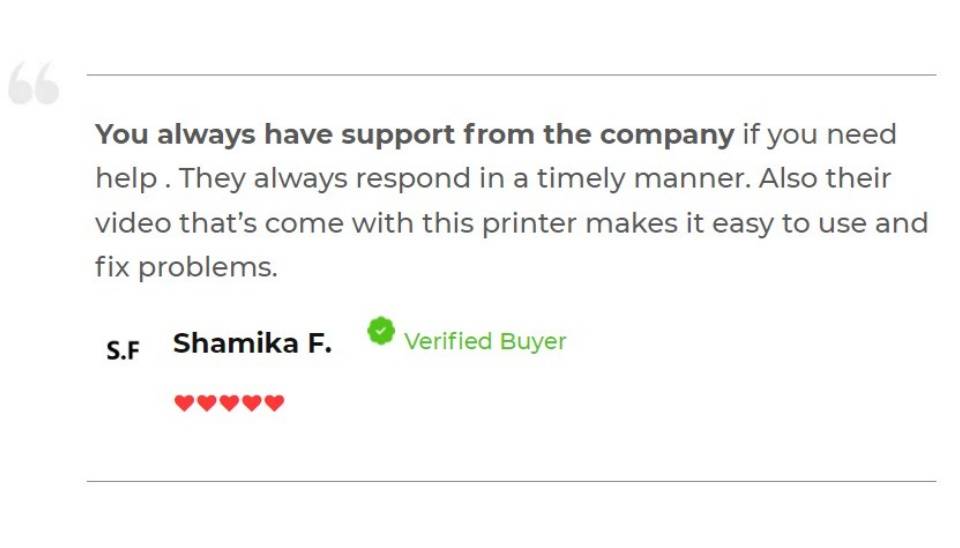The height and width of the screenshot is (548, 960).
Task: Click the phrase 'if you need'
Action: pos(819,134)
